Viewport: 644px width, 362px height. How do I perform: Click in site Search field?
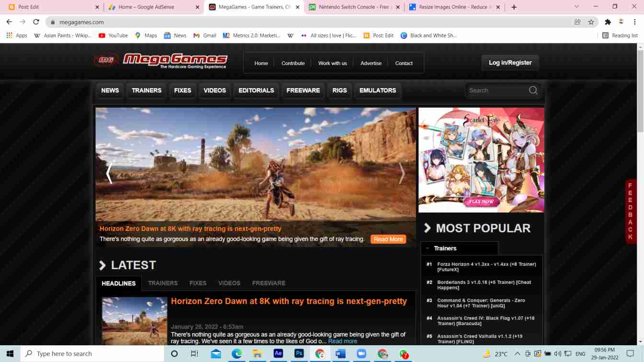click(497, 90)
